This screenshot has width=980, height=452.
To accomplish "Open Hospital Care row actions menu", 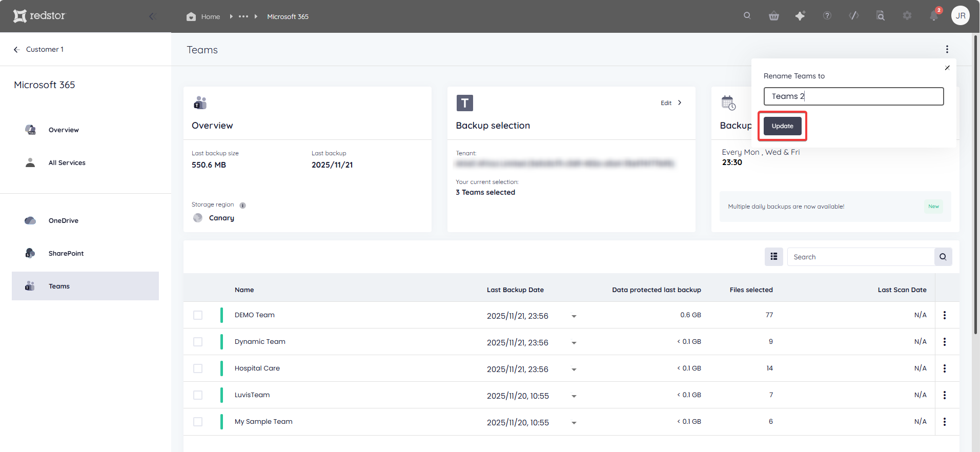I will pos(945,368).
